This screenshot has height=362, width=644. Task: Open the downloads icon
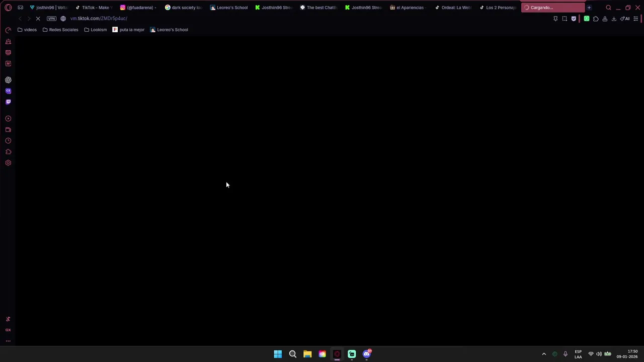[x=614, y=19]
